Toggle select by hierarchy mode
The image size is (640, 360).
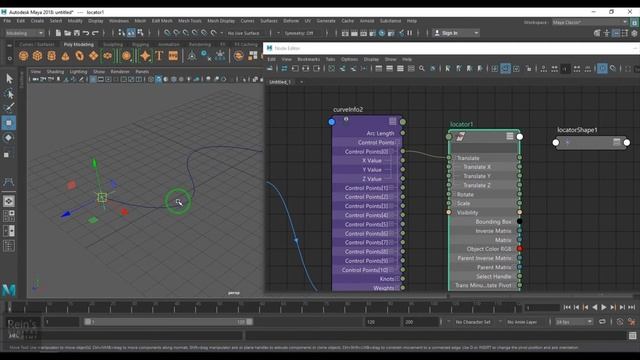(x=122, y=33)
